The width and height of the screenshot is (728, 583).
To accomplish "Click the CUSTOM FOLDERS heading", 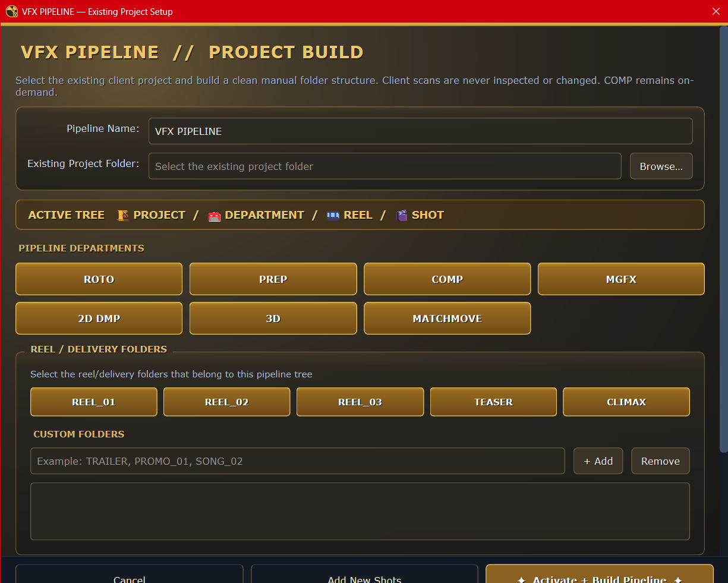I will (79, 434).
